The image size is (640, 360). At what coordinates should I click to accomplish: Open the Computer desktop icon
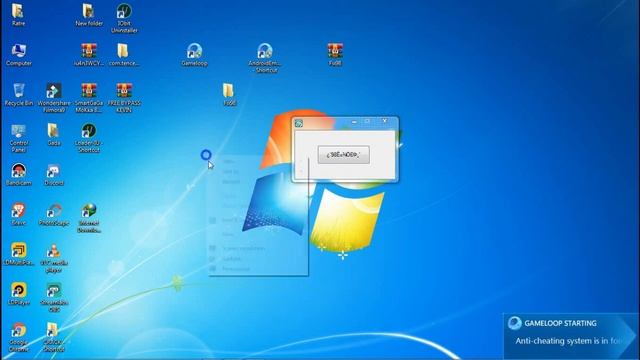(19, 55)
